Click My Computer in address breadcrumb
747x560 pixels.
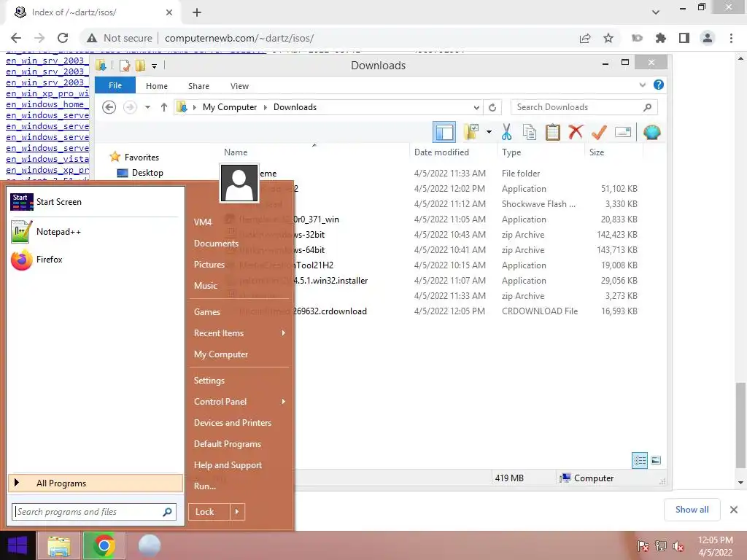[230, 107]
